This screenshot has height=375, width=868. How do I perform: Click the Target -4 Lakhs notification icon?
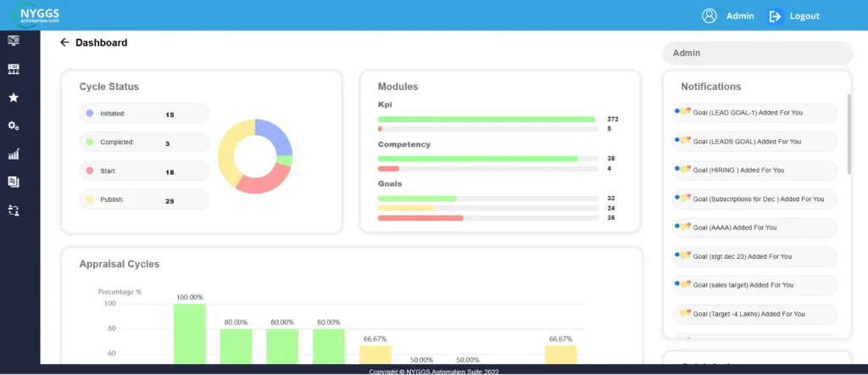(685, 314)
